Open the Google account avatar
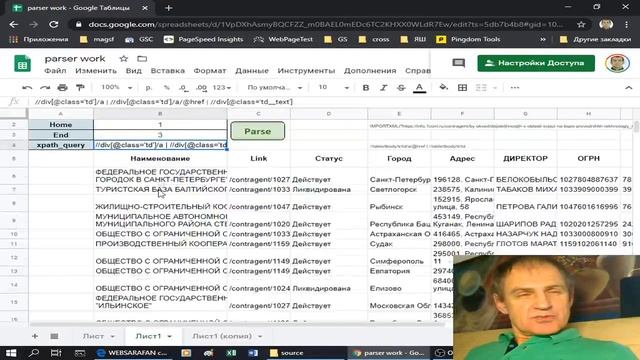 (617, 63)
